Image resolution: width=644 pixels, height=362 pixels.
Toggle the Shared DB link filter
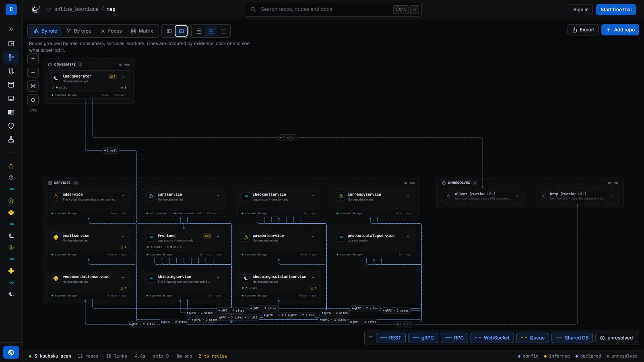coord(572,338)
